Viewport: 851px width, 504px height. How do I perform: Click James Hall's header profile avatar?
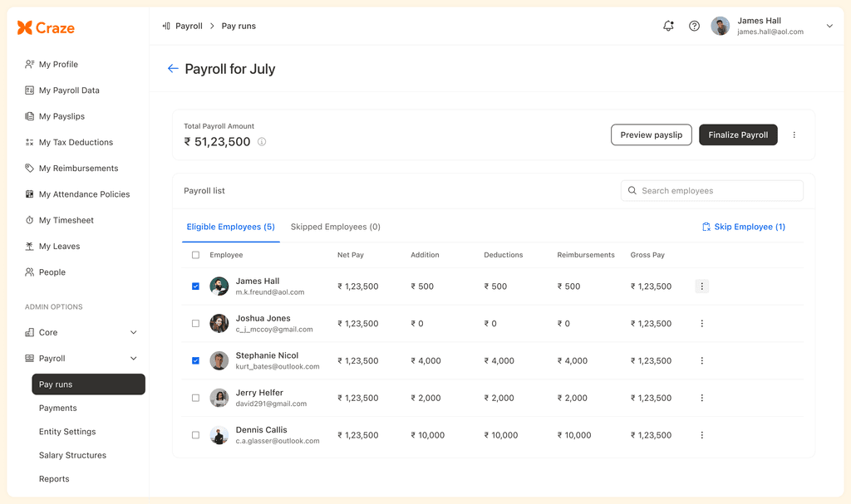pyautogui.click(x=721, y=26)
